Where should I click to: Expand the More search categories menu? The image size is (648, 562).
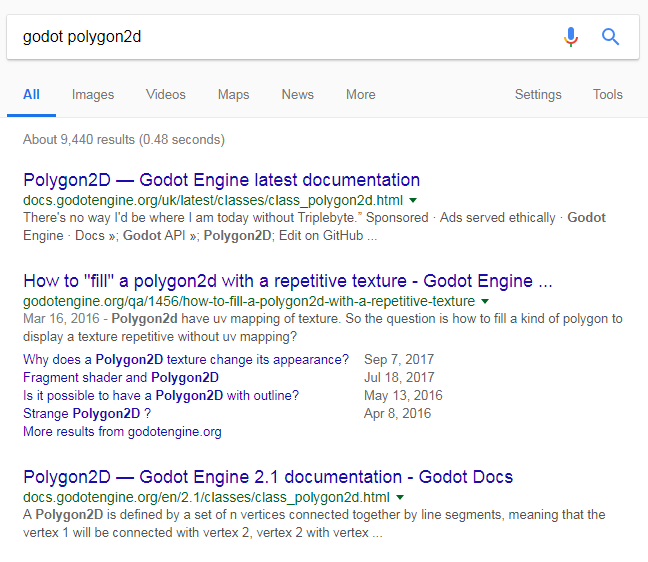361,95
